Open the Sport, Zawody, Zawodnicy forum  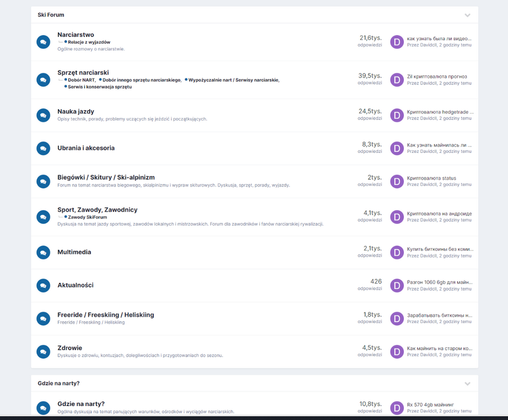click(97, 209)
